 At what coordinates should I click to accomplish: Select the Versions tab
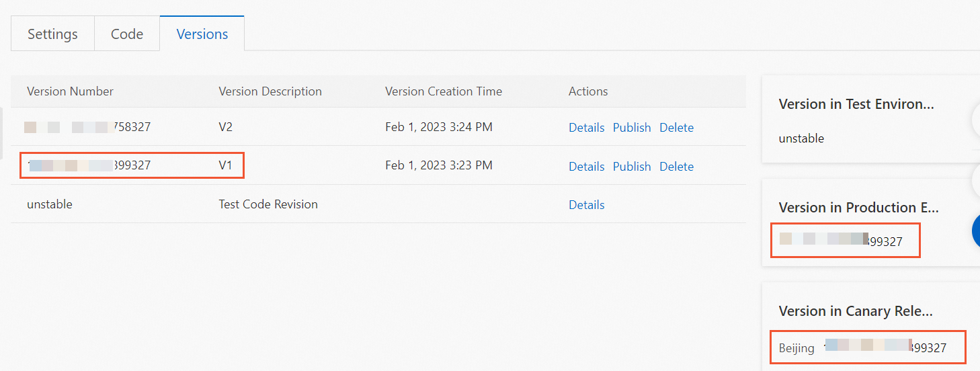[202, 34]
